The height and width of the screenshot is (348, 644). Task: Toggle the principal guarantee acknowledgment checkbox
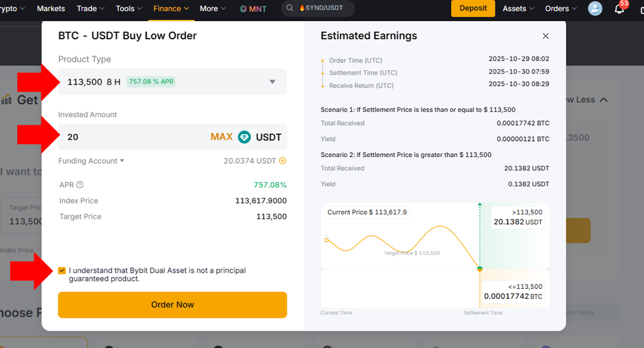coord(62,270)
